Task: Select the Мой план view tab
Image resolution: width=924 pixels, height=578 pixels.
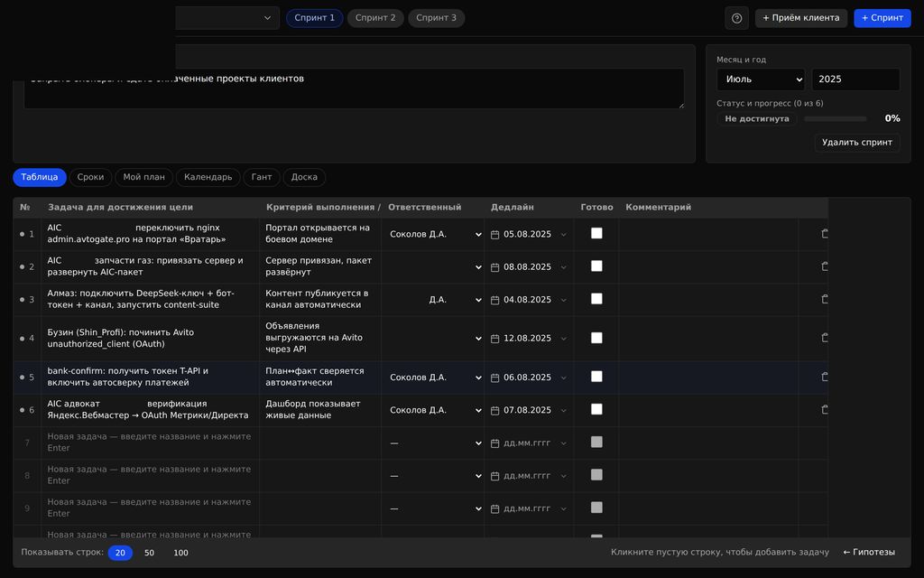Action: 143,177
